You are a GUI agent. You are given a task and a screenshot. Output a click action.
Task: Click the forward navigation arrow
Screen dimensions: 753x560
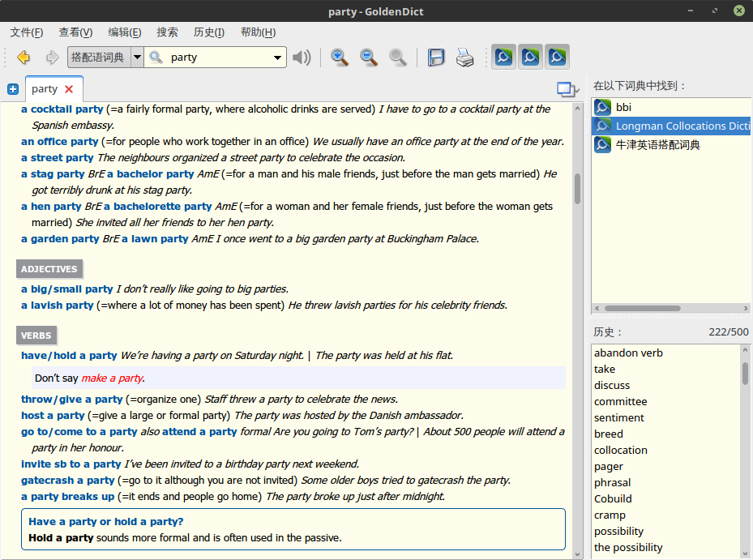click(52, 58)
